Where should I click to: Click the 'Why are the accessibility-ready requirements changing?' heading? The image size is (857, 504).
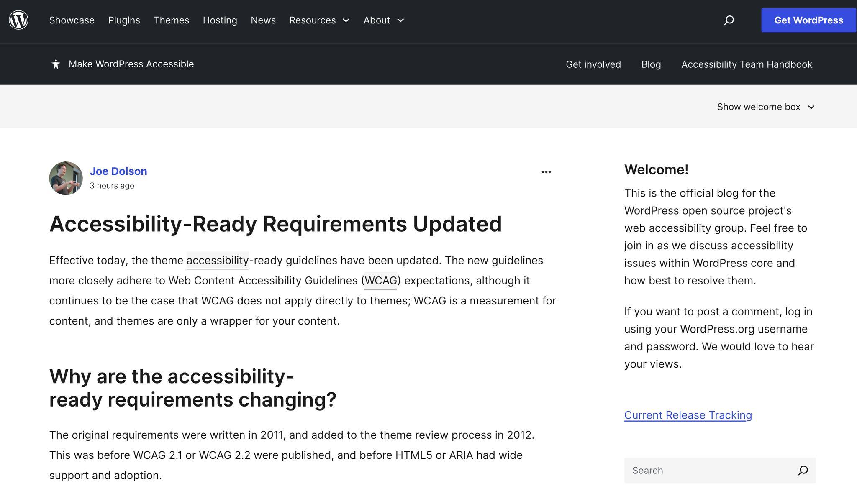pyautogui.click(x=193, y=388)
